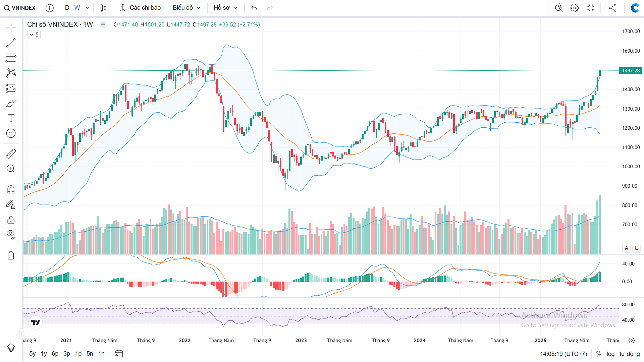Image resolution: width=644 pixels, height=362 pixels.
Task: Click the share chart icon
Action: click(x=612, y=8)
